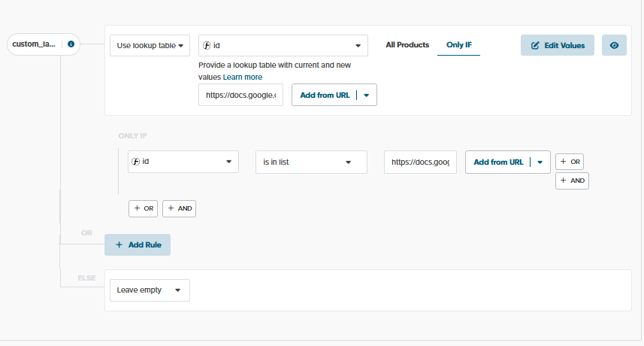Expand the condition Add from URL arrow
The width and height of the screenshot is (644, 346).
(x=540, y=162)
